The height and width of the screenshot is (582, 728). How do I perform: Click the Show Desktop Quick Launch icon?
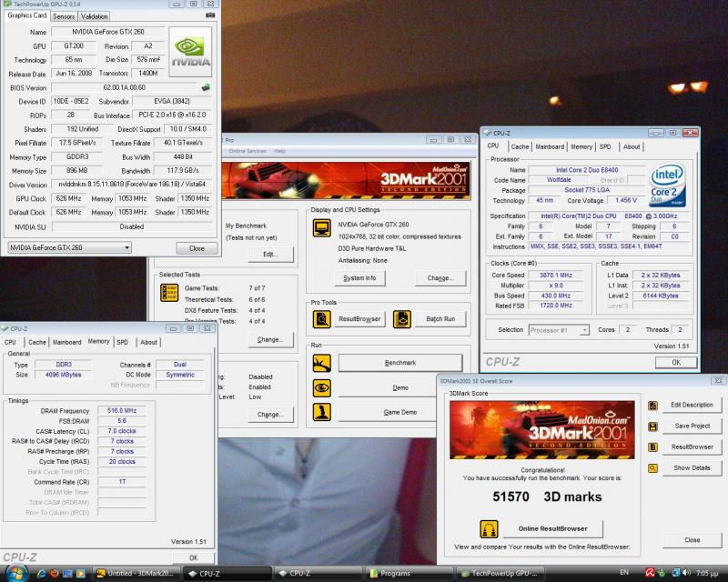click(x=67, y=574)
